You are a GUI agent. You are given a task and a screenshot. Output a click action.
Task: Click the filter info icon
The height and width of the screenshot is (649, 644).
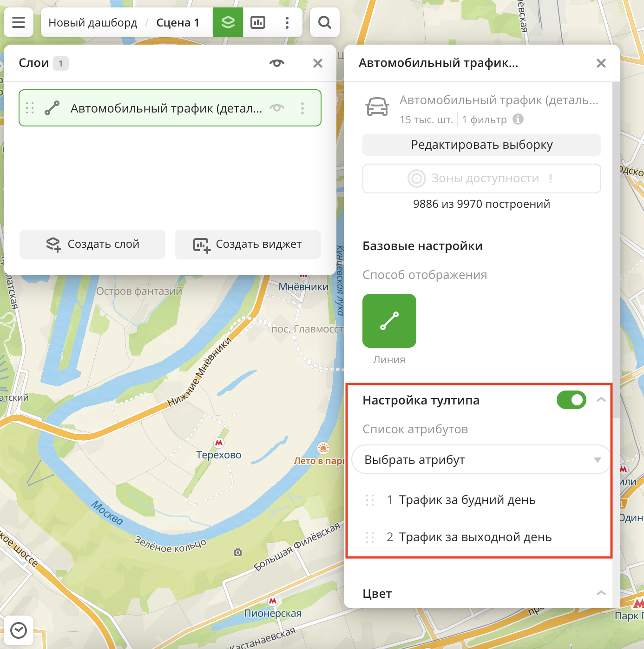click(518, 119)
